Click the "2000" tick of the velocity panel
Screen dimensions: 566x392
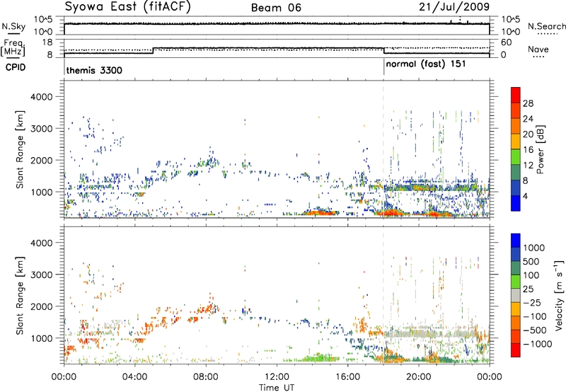coord(41,306)
